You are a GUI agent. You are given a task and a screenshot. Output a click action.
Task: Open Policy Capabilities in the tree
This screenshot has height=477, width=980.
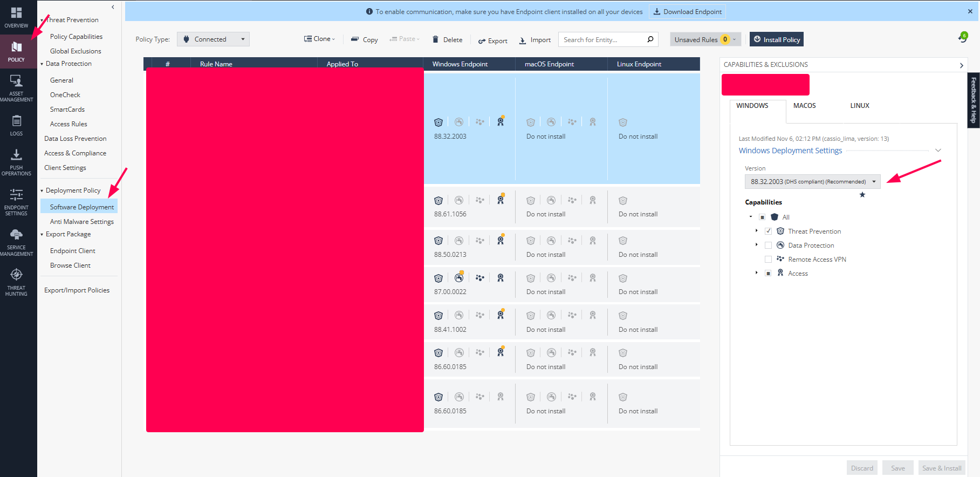[x=76, y=36]
